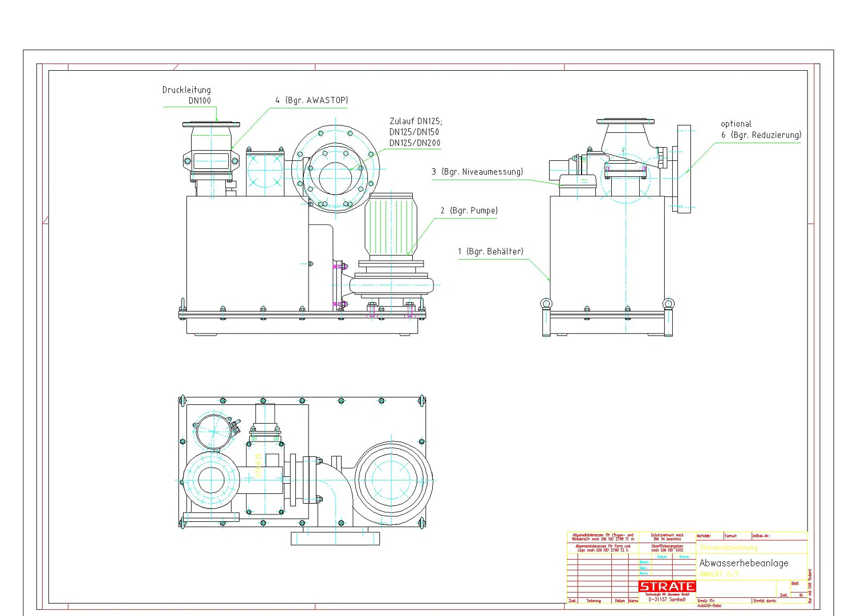Click the 'Abwasserhebeanlage' title in title block
853x616 pixels.
pos(744,563)
